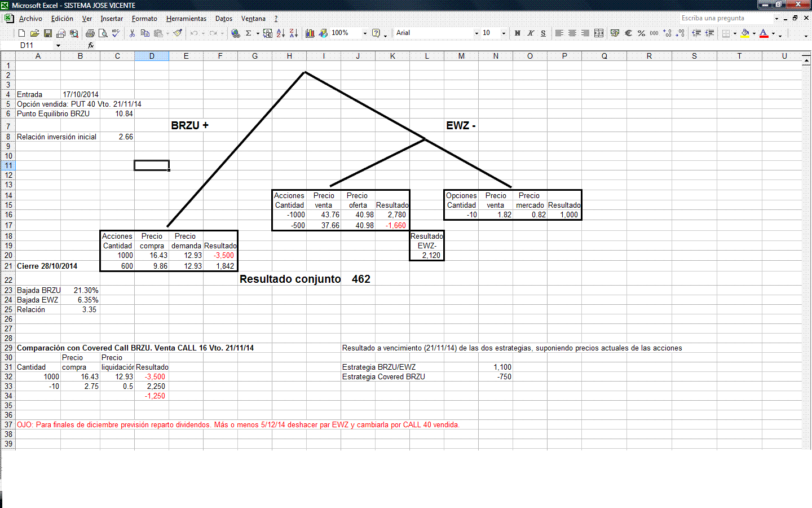Save the workbook with the floppy icon
The width and height of the screenshot is (812, 508).
48,33
